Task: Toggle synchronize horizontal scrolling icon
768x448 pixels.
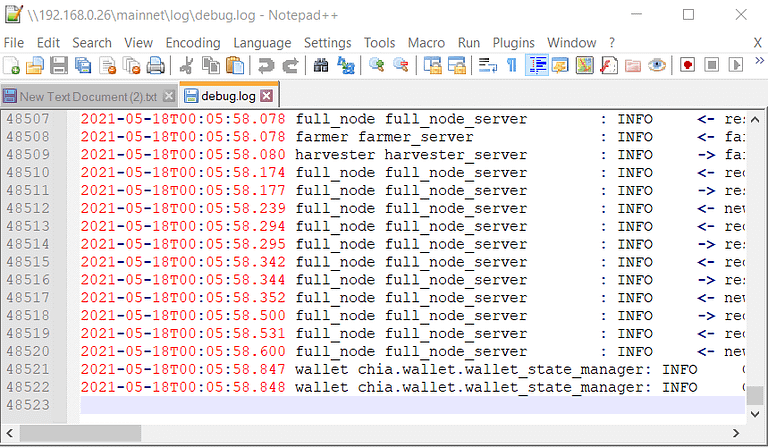Action: [x=456, y=65]
